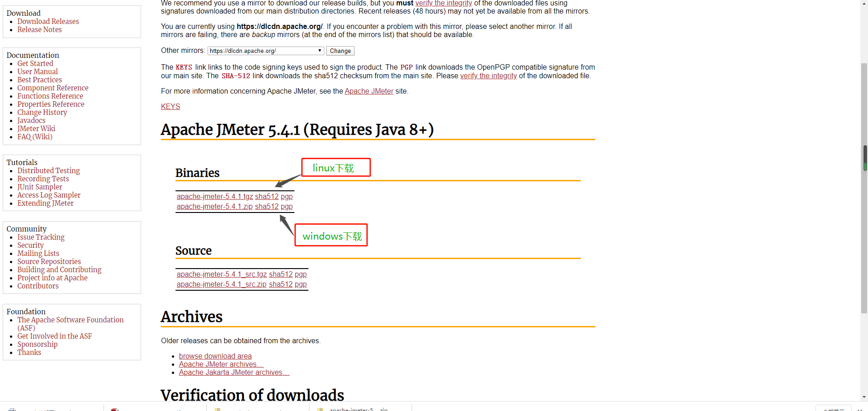The image size is (868, 411).
Task: Open the Sponsorship link
Action: (38, 344)
